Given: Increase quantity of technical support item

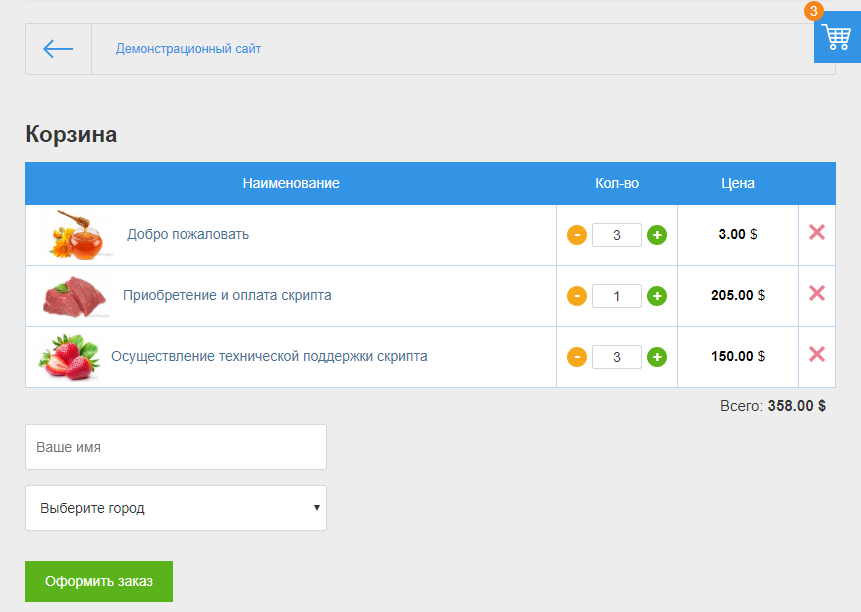Looking at the screenshot, I should pos(657,357).
